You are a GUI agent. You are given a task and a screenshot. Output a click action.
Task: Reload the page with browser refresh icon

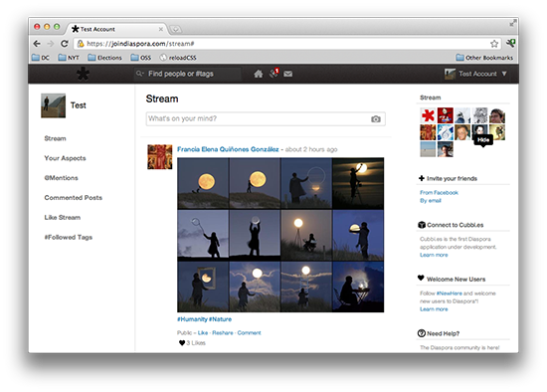pyautogui.click(x=65, y=44)
